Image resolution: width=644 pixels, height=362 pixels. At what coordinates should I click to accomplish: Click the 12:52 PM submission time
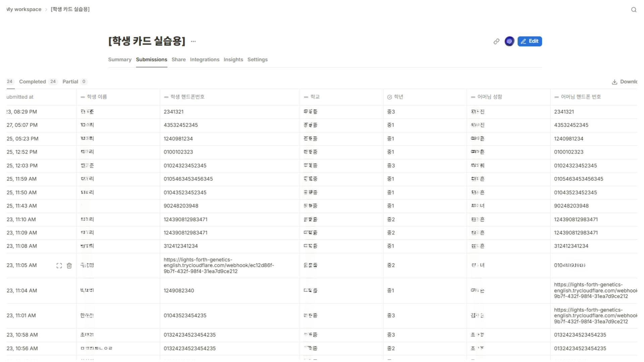coord(22,152)
